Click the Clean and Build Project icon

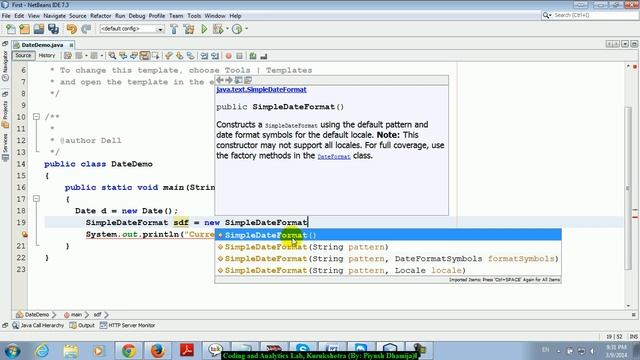pyautogui.click(x=189, y=29)
